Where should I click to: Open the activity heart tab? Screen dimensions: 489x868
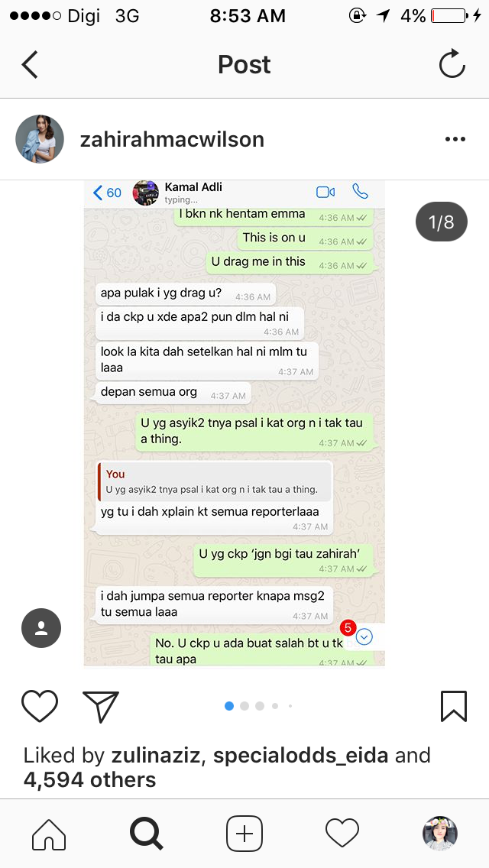[342, 833]
